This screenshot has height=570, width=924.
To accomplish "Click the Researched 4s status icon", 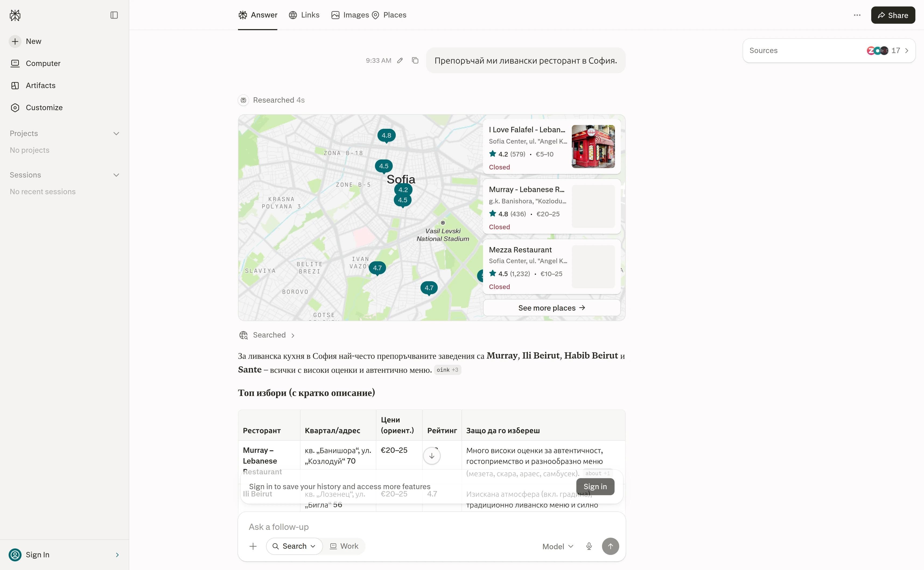I will point(243,100).
